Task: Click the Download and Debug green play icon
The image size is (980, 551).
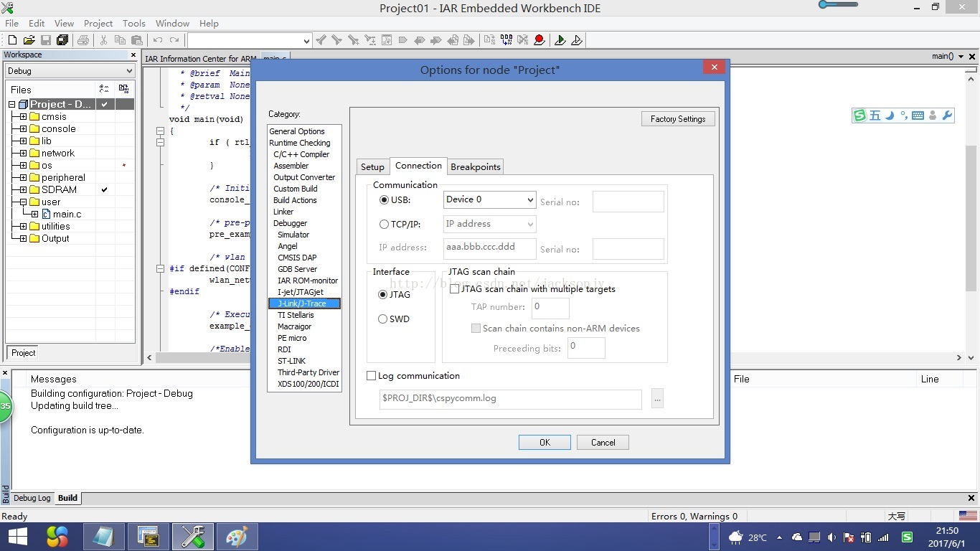Action: coord(560,40)
